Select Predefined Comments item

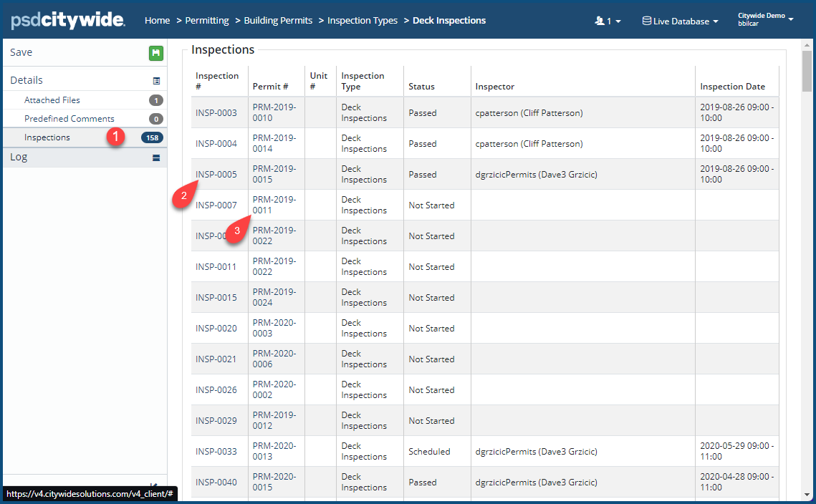[69, 119]
